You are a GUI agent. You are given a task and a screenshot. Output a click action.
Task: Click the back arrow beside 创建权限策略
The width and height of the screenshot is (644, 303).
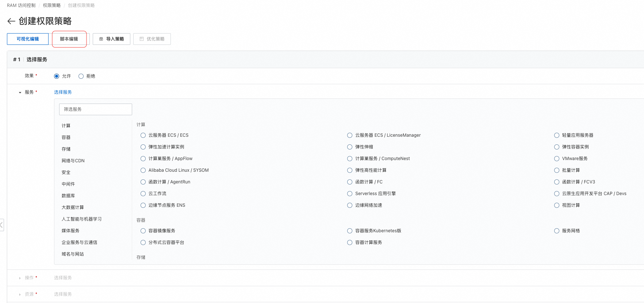11,21
